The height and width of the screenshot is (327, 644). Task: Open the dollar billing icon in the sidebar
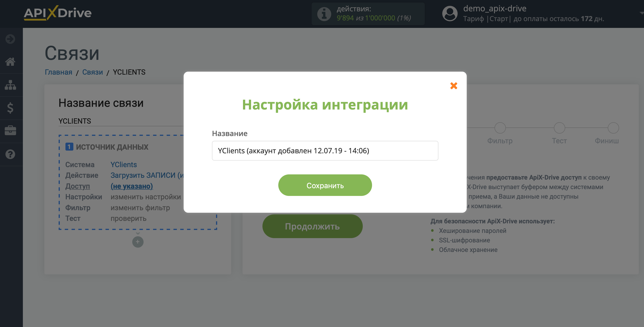click(10, 108)
